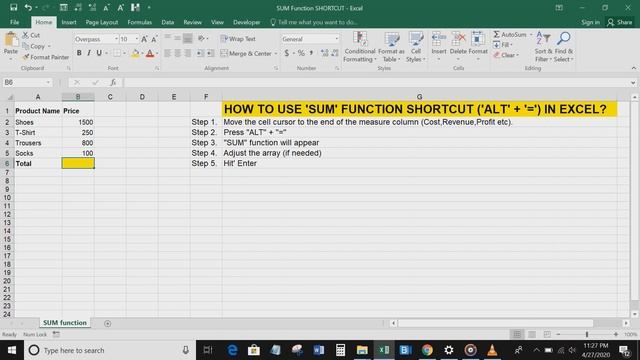Click AutoSum sigma button
Screen dimensions: 640x360
tap(509, 35)
